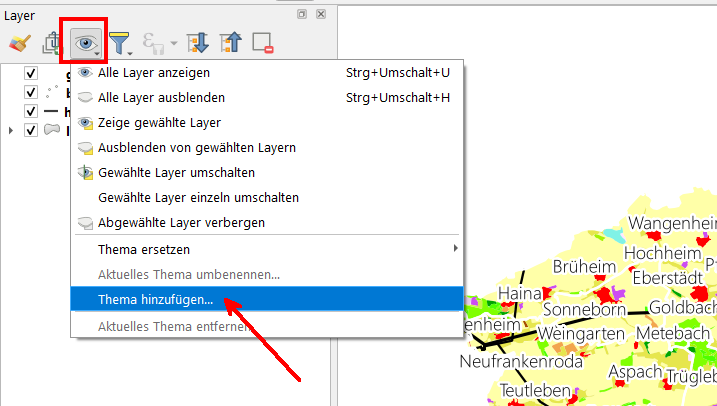Open the 'Thema ersetzen' submenu
This screenshot has height=406, width=717.
pyautogui.click(x=267, y=250)
